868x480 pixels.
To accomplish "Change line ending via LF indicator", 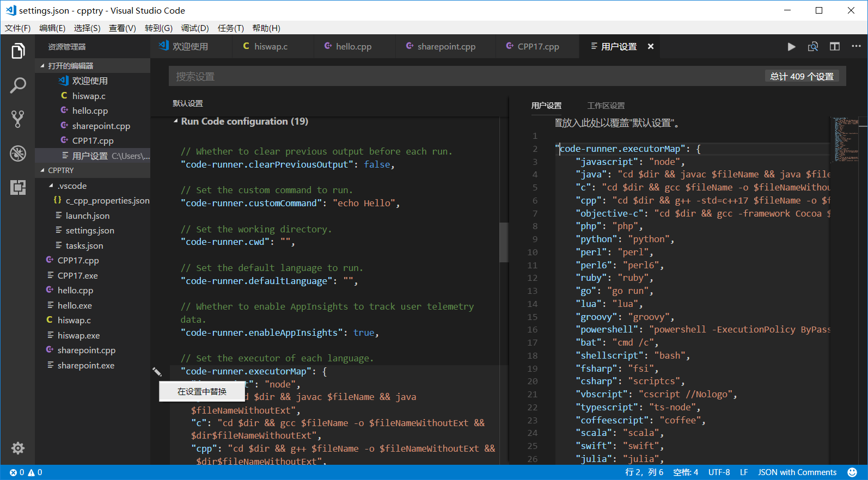I will point(744,472).
